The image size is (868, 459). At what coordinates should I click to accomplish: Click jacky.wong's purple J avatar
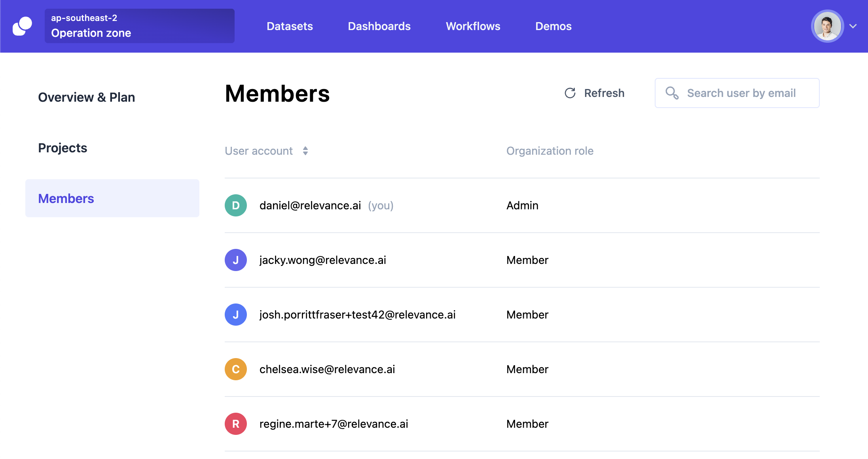236,260
